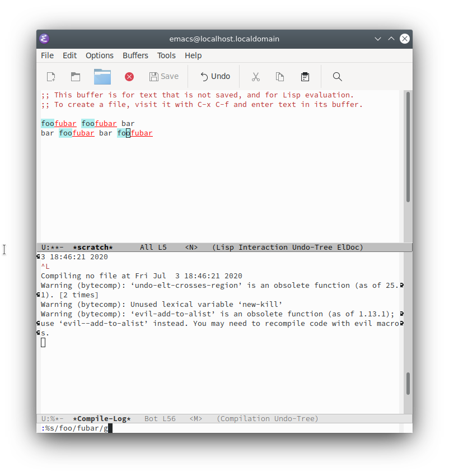
Task: Click the All L5 position indicator
Action: pyautogui.click(x=153, y=248)
